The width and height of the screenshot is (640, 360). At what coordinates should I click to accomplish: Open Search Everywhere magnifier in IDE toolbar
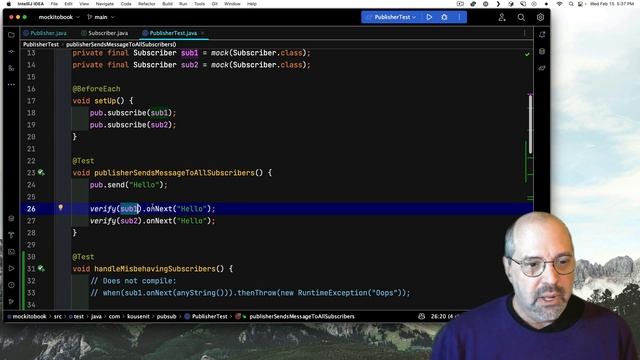point(521,17)
